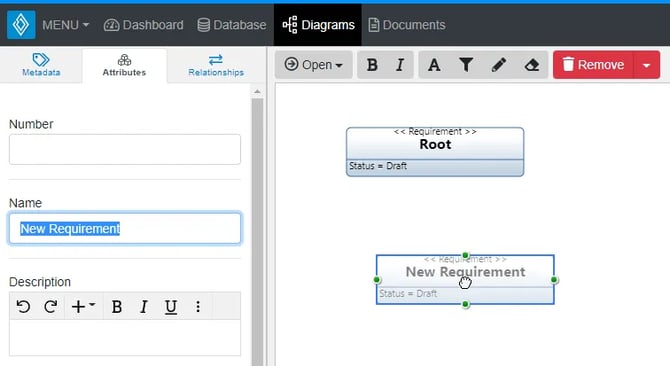Open font settings A icon
The image size is (670, 366).
click(x=435, y=65)
